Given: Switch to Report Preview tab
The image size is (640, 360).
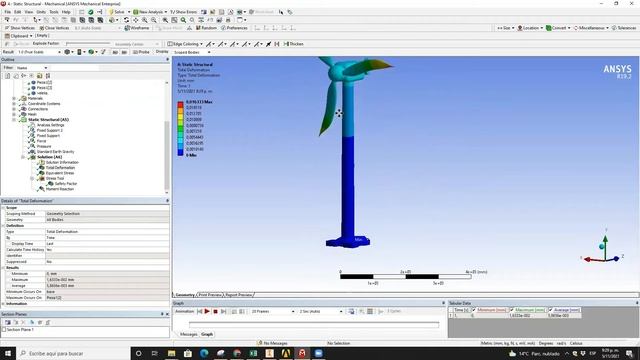Looking at the screenshot, I should point(239,295).
